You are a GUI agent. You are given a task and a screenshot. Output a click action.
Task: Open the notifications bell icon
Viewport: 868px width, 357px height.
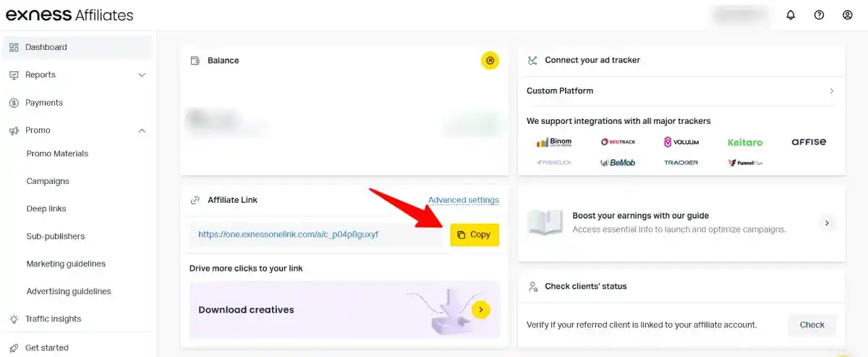791,14
